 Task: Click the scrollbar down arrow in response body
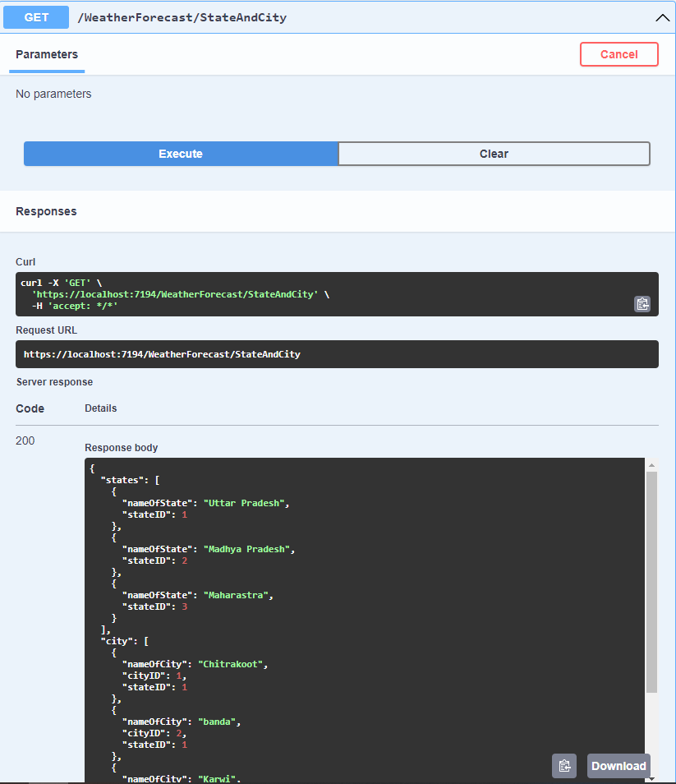coord(651,779)
